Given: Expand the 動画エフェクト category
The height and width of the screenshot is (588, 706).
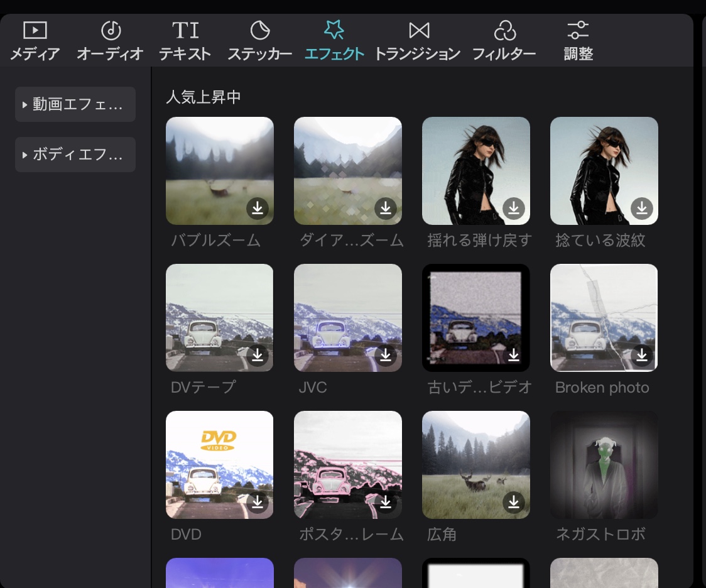Looking at the screenshot, I should [75, 104].
